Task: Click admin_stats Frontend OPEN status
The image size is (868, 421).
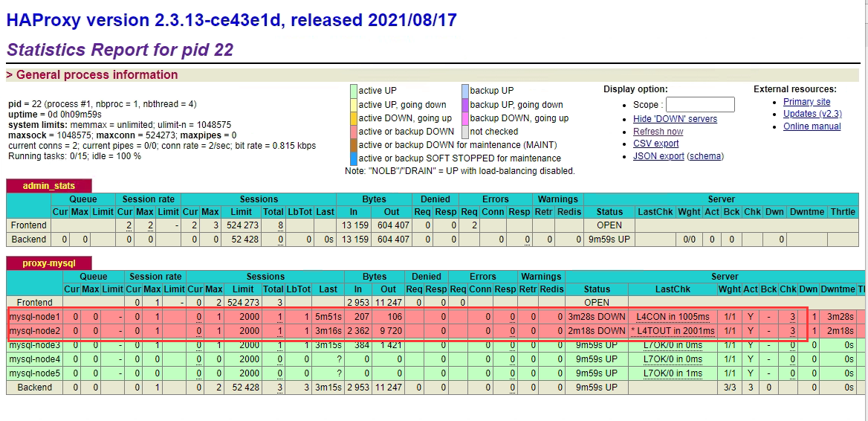Action: (609, 225)
